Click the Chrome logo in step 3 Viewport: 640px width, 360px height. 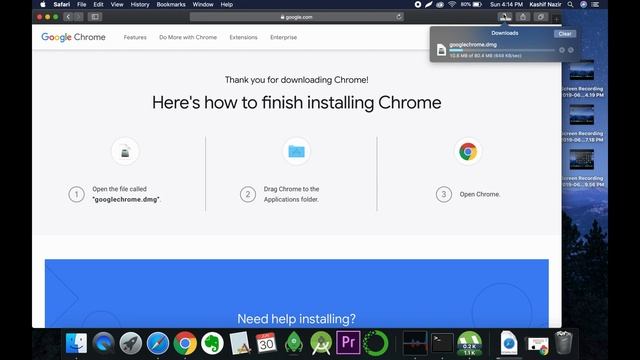(468, 151)
